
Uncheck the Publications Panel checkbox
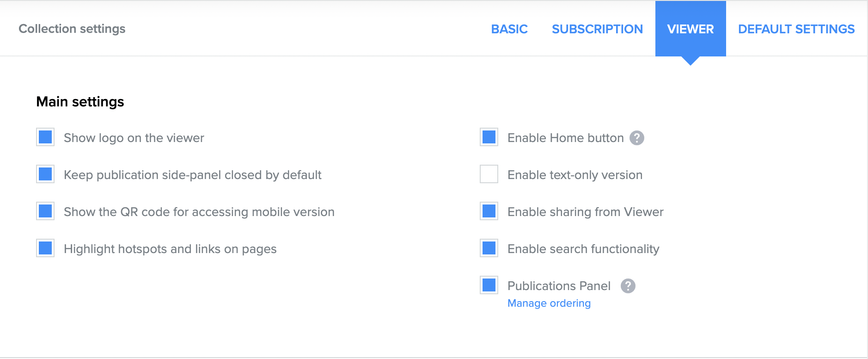point(489,285)
